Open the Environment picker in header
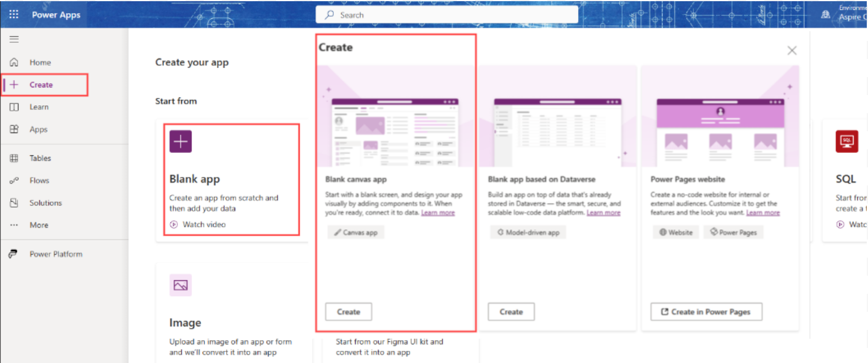Screen dimensions: 868x363 pos(844,14)
